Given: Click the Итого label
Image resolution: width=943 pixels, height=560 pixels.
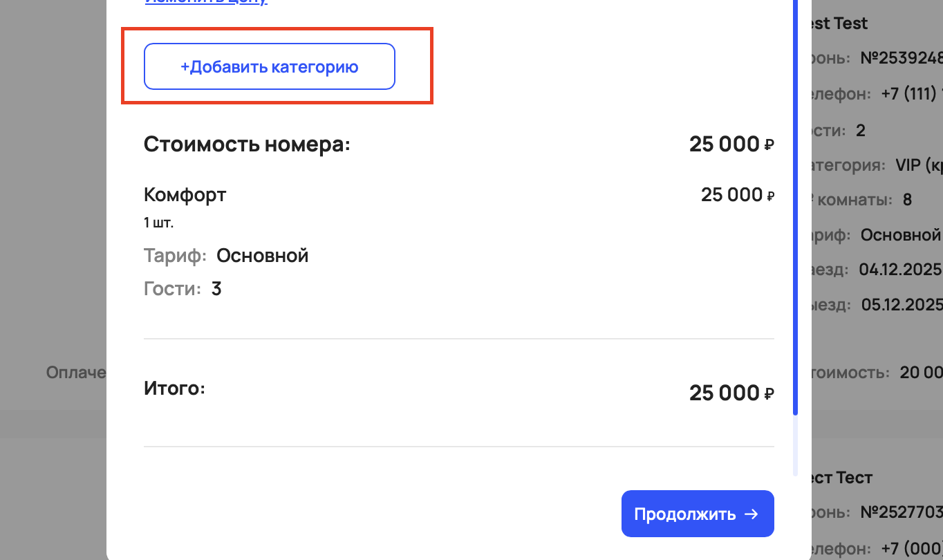Looking at the screenshot, I should (174, 389).
